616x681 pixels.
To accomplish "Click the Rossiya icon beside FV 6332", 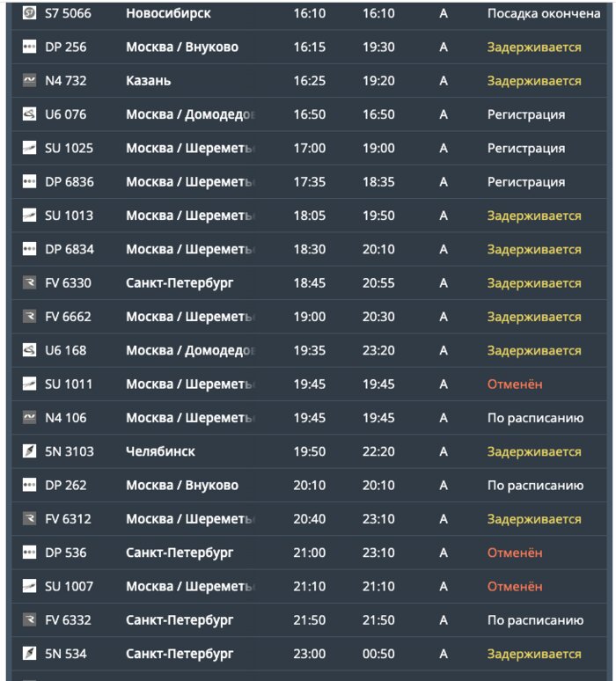I will point(29,619).
